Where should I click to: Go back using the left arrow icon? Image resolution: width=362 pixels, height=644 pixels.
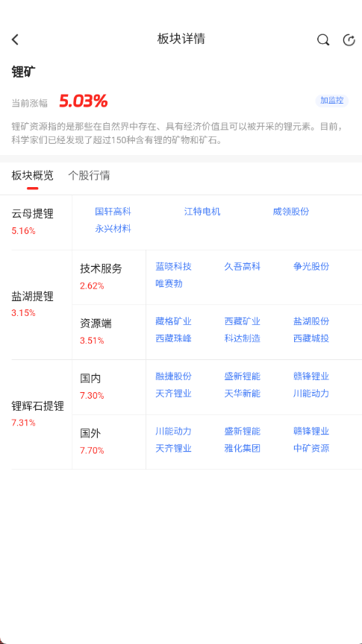pos(15,40)
